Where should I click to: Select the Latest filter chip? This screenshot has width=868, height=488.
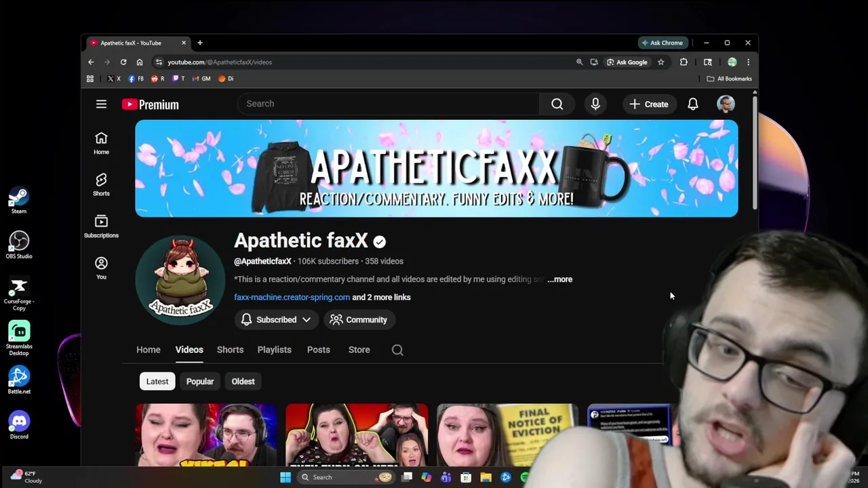click(x=157, y=382)
